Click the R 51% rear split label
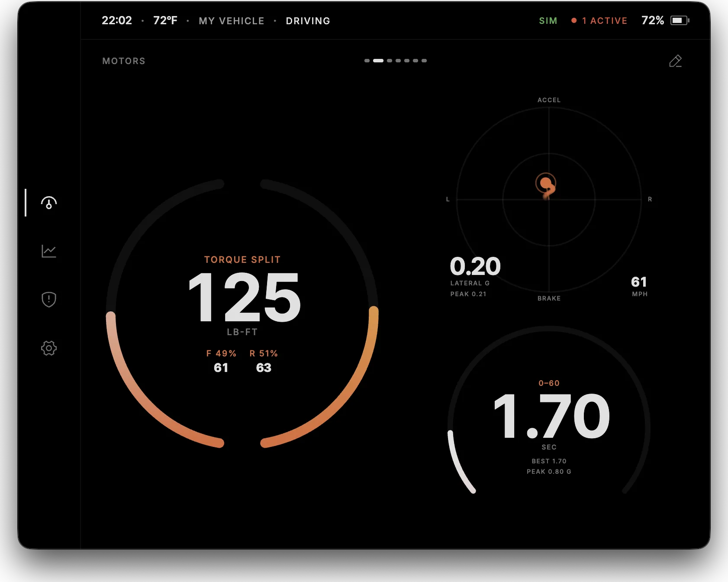 tap(264, 353)
